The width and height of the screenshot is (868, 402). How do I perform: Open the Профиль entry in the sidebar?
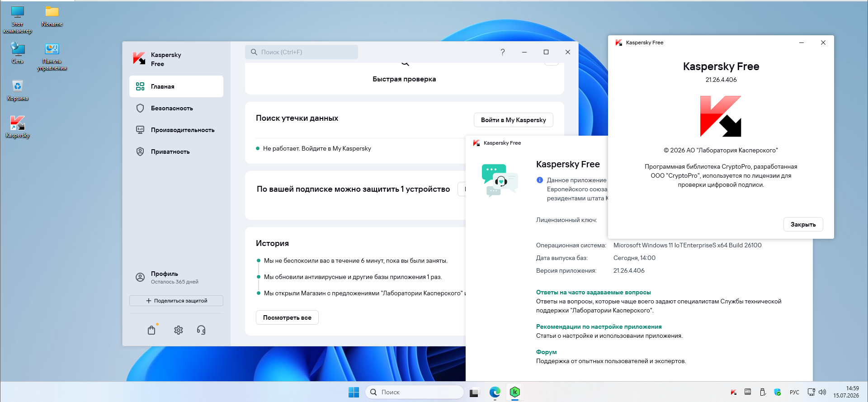point(176,277)
